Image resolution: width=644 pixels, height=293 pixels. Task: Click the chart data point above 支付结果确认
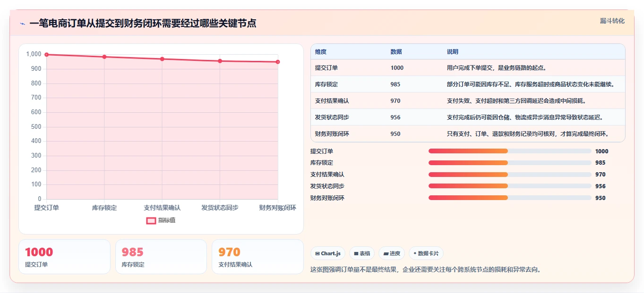[x=162, y=59]
